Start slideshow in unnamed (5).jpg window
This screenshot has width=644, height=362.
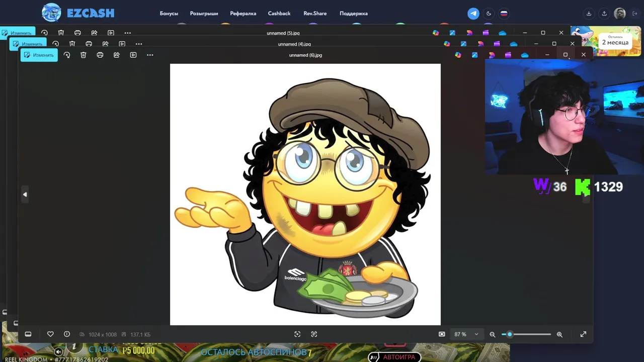pos(111,33)
